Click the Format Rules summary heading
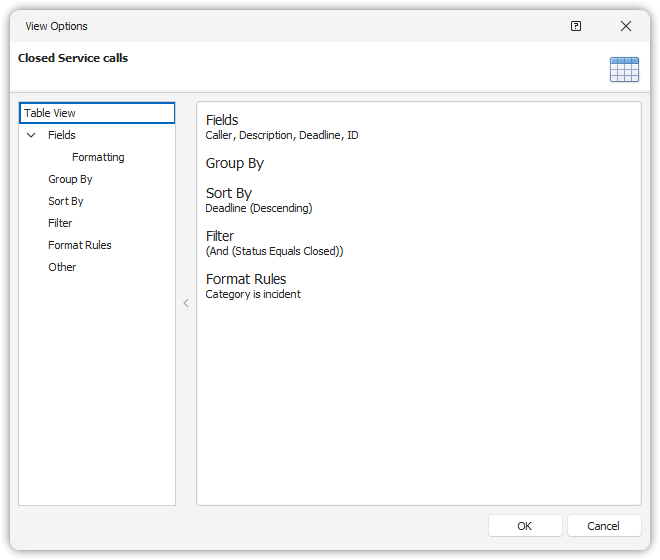This screenshot has height=560, width=660. [246, 279]
